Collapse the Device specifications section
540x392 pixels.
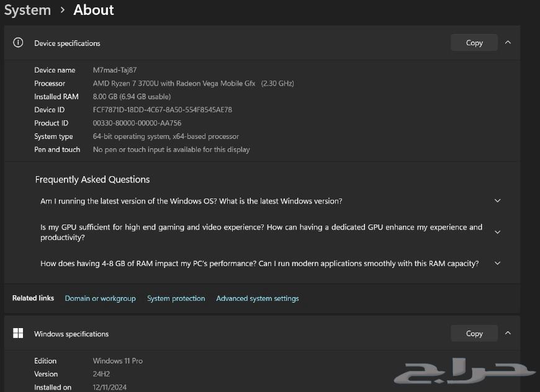click(x=508, y=43)
